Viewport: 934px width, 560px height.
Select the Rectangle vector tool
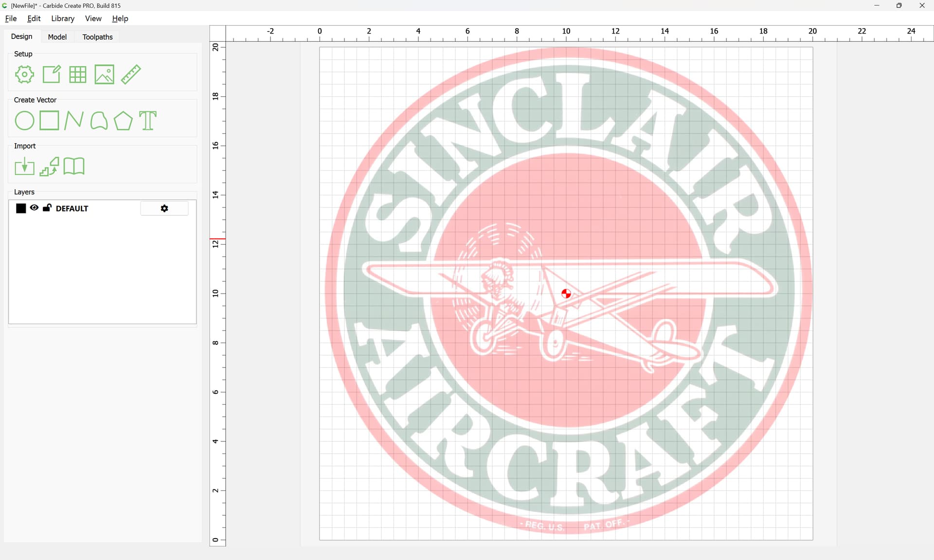click(49, 121)
